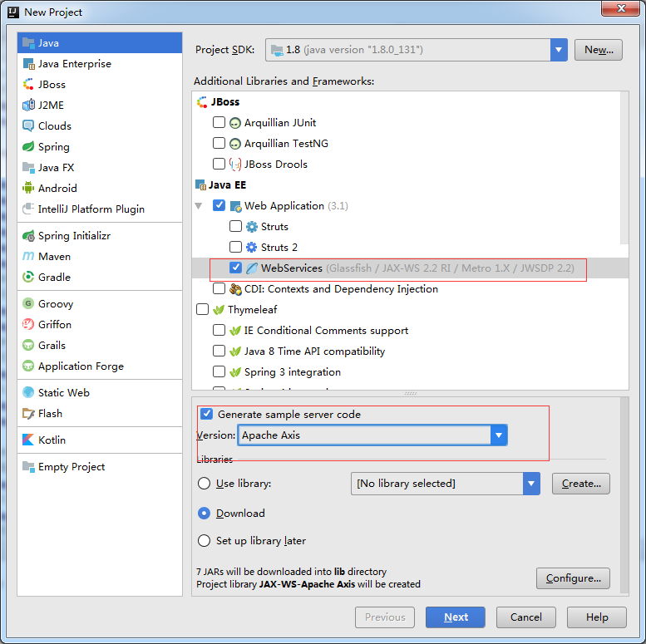This screenshot has height=644, width=646.
Task: Click the CDI beans icon
Action: coord(235,289)
